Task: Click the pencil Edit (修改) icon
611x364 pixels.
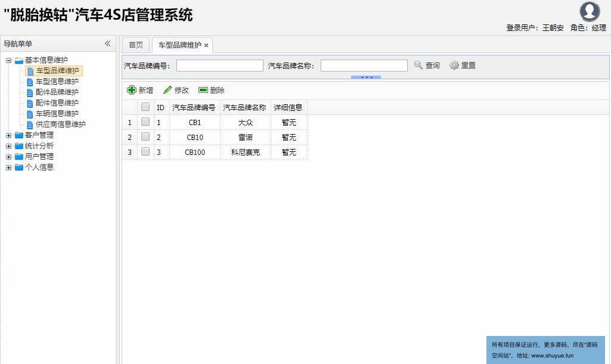Action: point(168,90)
